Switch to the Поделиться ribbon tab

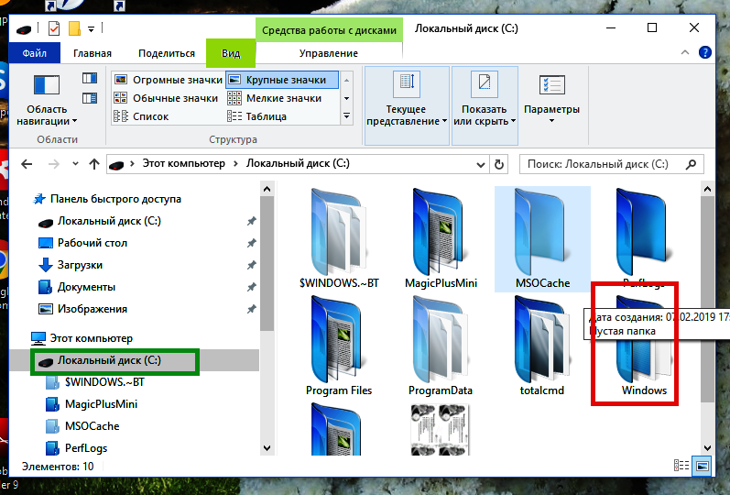pyautogui.click(x=166, y=53)
